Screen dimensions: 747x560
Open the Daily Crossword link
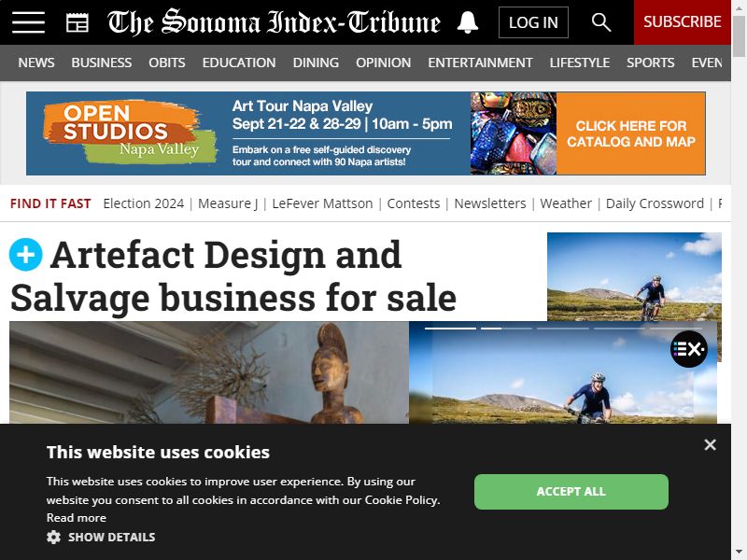[655, 203]
